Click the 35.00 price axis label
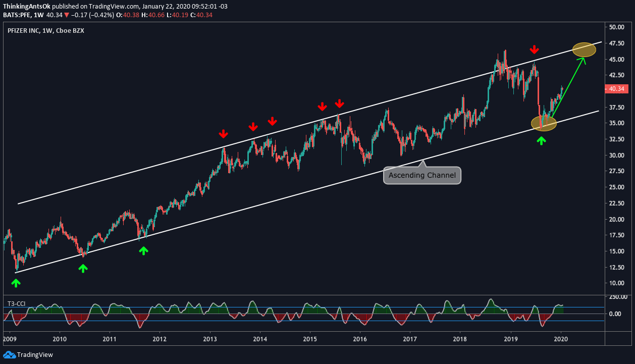This screenshot has width=635, height=364. pyautogui.click(x=618, y=123)
